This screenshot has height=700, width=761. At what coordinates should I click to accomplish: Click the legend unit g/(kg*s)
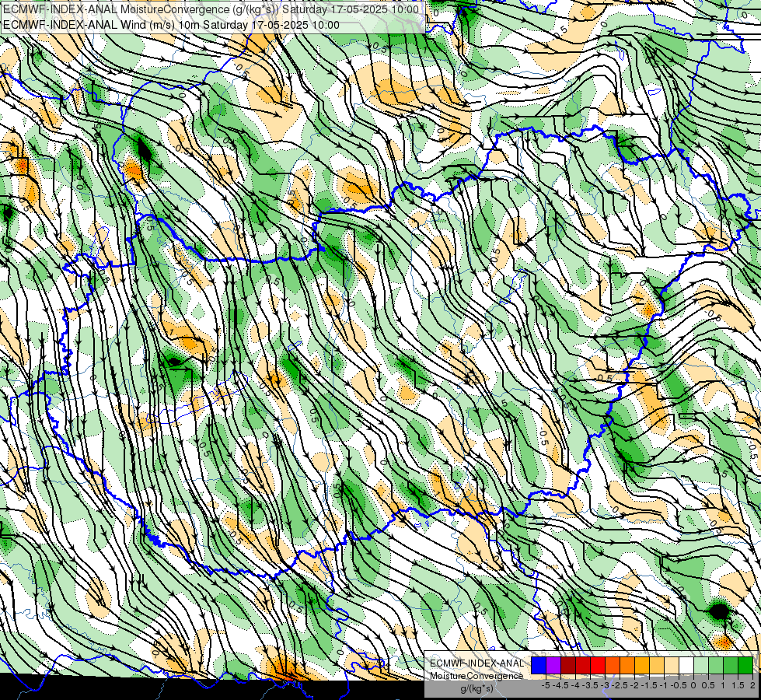(x=477, y=688)
